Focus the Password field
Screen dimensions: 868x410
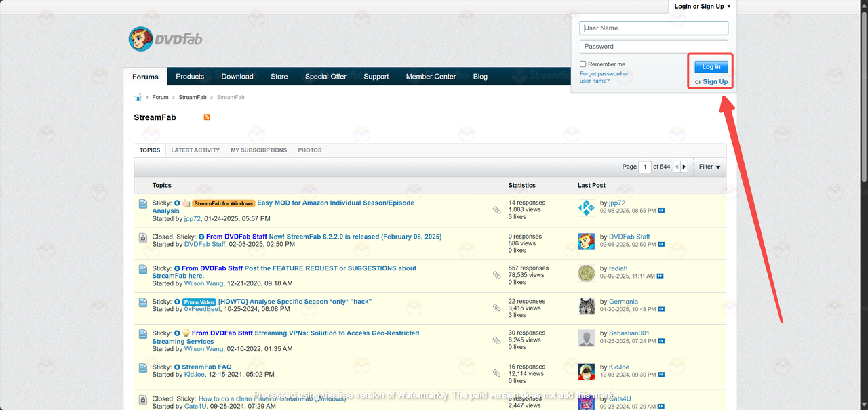tap(654, 47)
